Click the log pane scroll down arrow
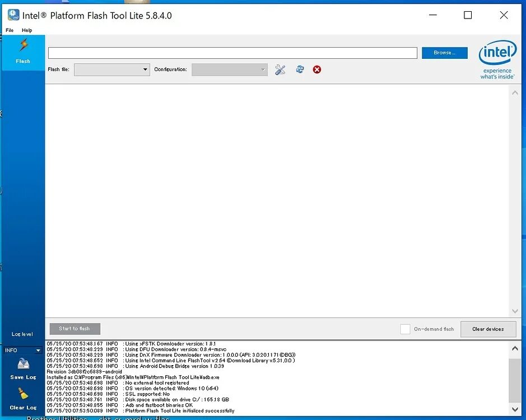This screenshot has height=420, width=526. pyautogui.click(x=515, y=409)
